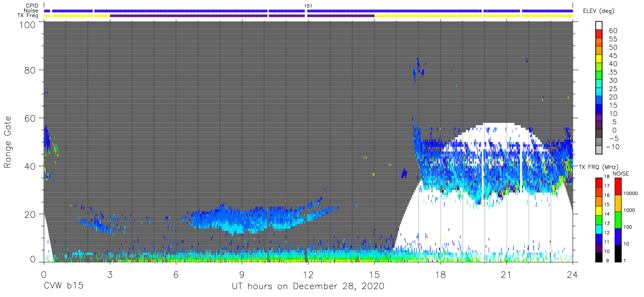Click the UT hours on December 28, 2020 title
644x297 pixels.
308,287
